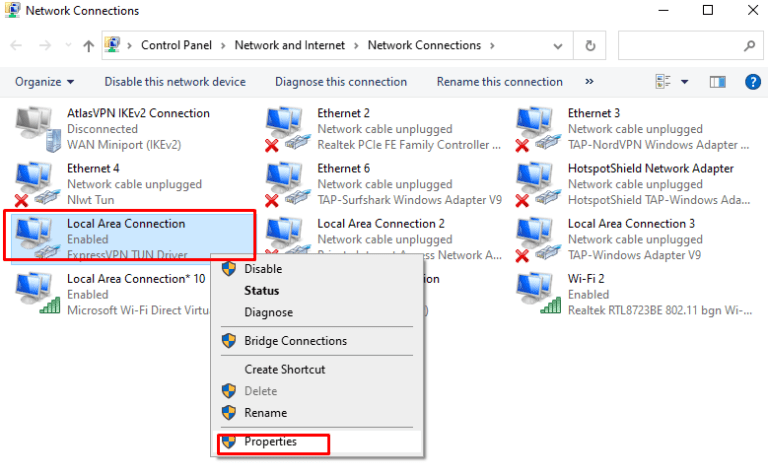Choose Properties from the context menu

(270, 441)
